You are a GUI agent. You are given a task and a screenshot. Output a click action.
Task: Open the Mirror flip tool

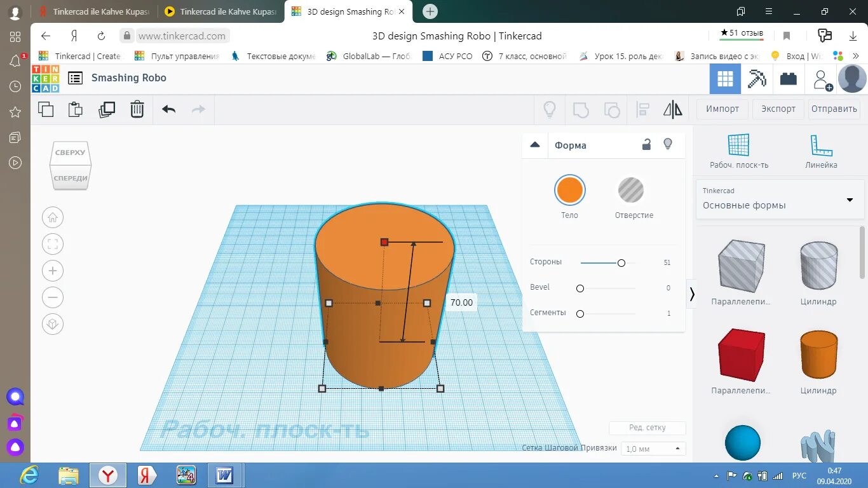point(673,109)
